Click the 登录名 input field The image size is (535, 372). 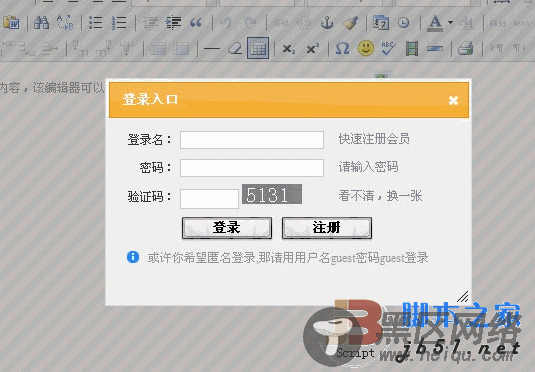click(252, 140)
